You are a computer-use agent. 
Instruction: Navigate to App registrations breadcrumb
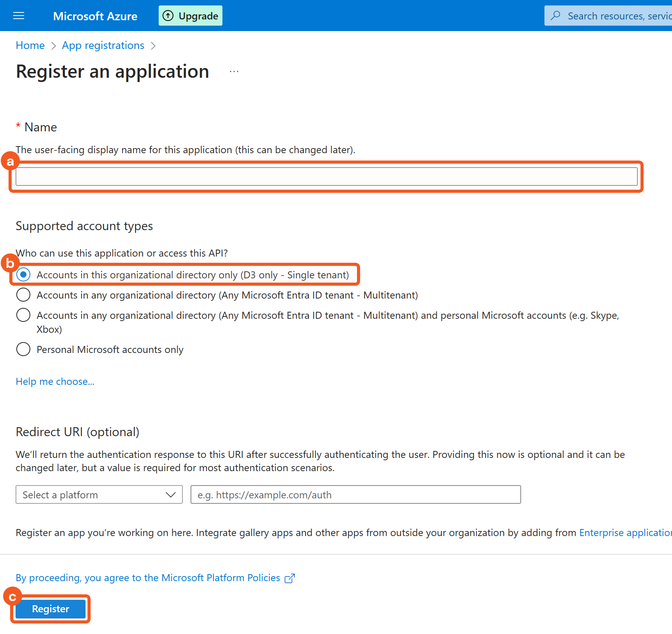(x=103, y=45)
